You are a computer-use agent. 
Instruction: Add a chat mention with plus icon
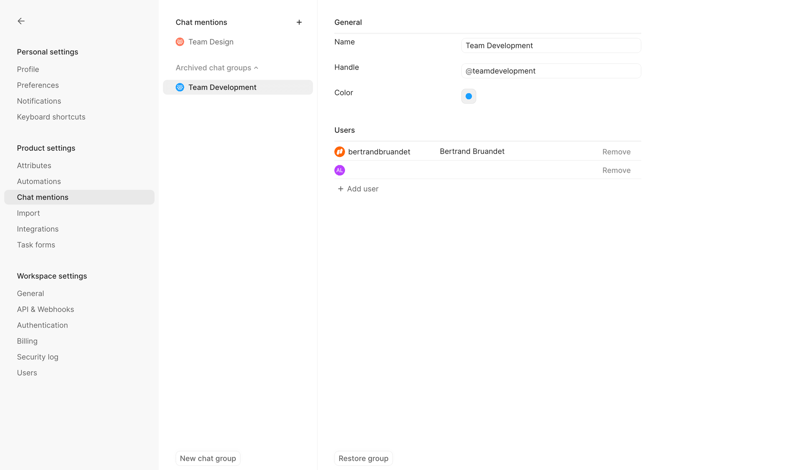pos(299,22)
